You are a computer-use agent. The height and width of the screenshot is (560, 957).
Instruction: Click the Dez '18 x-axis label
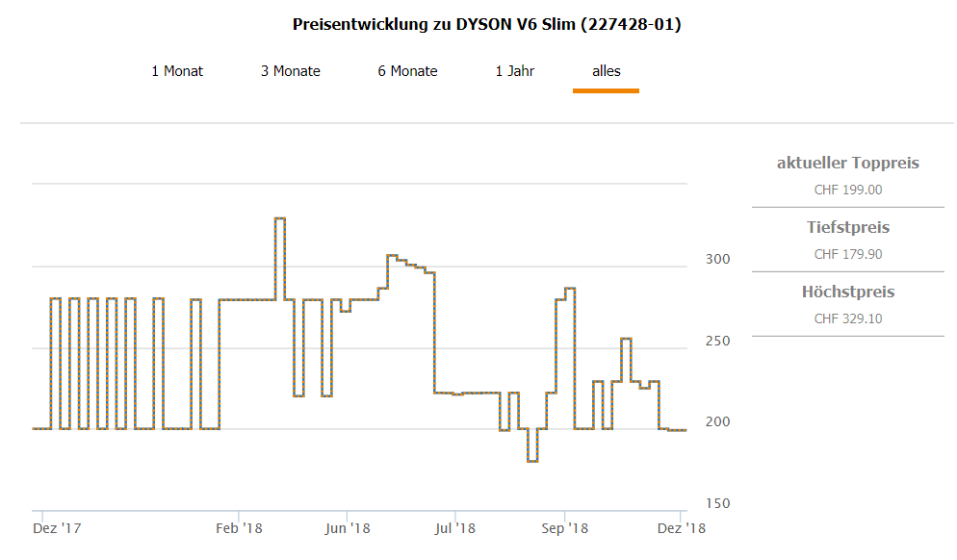[682, 527]
